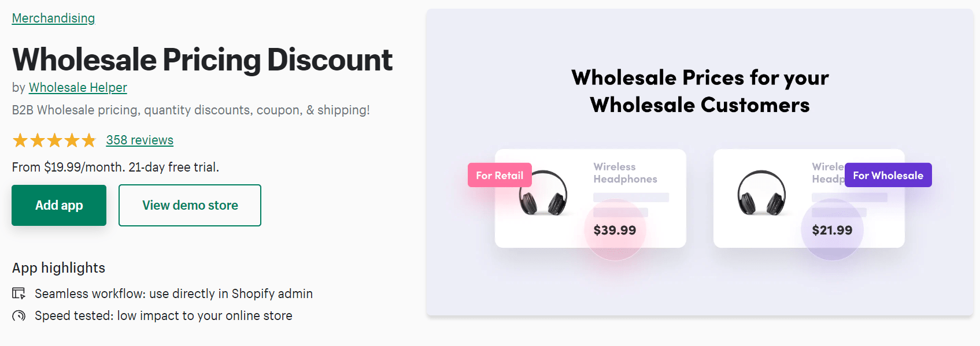
Task: Click the Wireless Headphones label in the retail card
Action: (x=625, y=173)
